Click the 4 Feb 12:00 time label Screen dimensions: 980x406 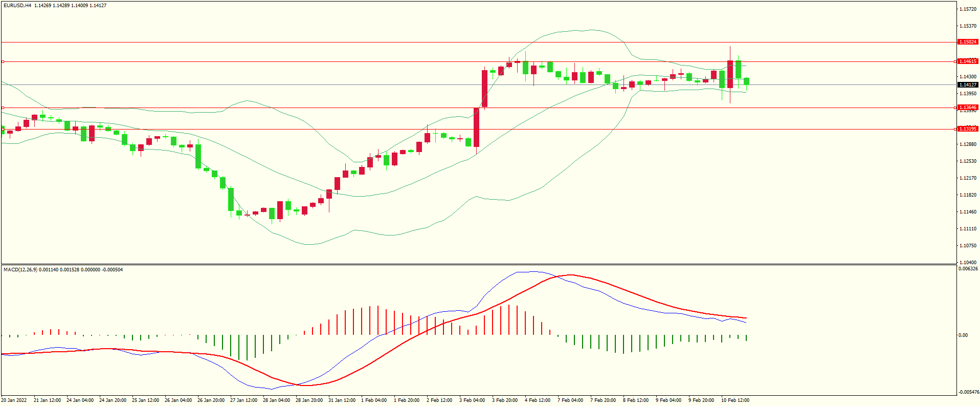click(538, 400)
